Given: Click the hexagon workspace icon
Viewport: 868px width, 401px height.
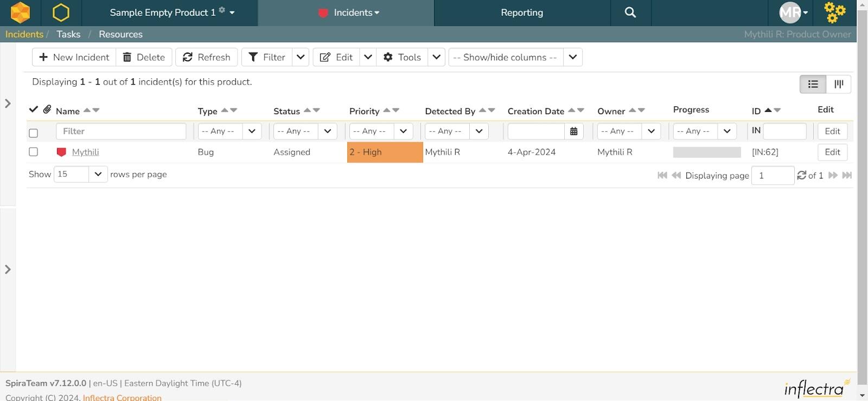Looking at the screenshot, I should pyautogui.click(x=61, y=12).
